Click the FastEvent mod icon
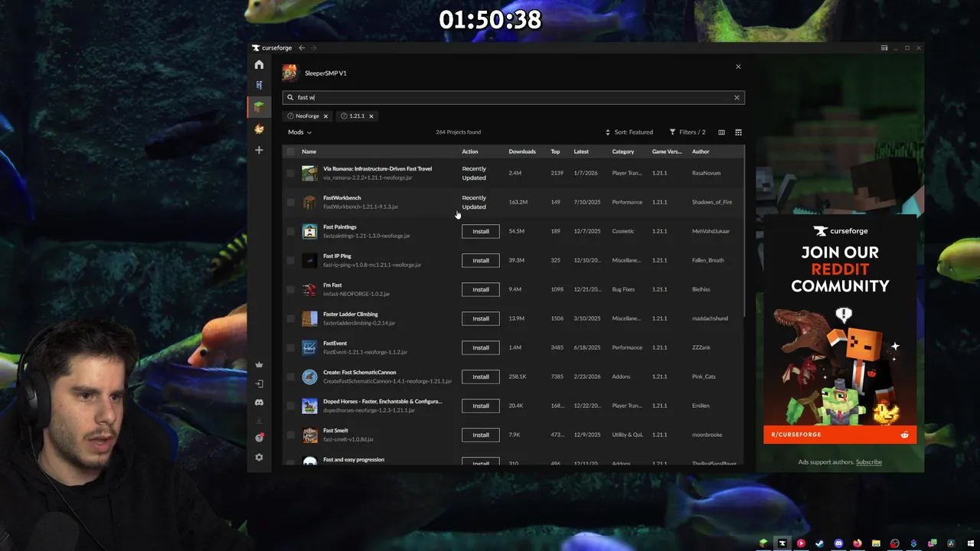This screenshot has height=551, width=980. click(309, 347)
